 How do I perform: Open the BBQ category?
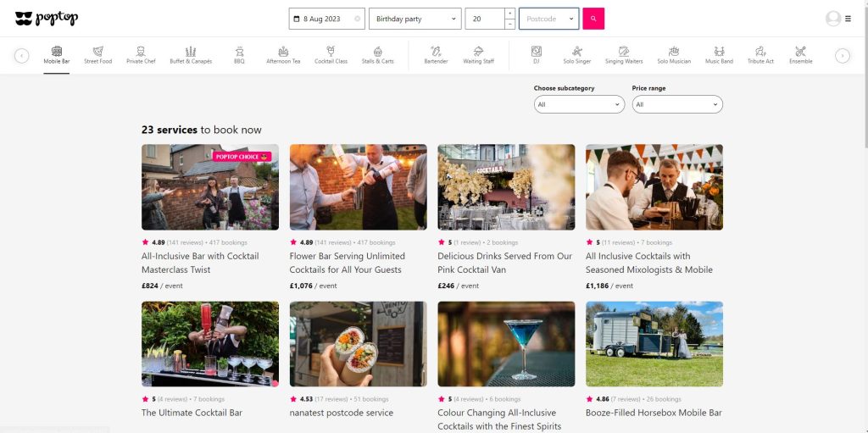click(x=240, y=53)
